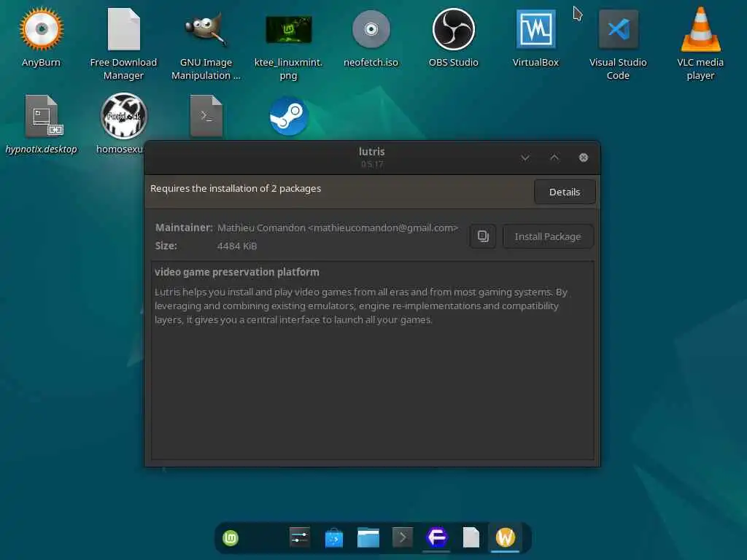Open terminal icon in dock

pos(403,537)
